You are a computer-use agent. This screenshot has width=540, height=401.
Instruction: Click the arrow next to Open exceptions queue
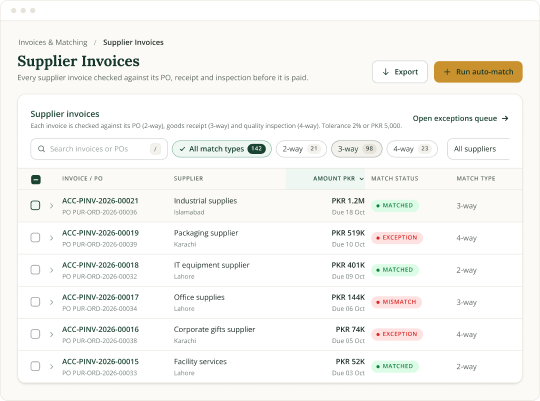click(x=505, y=119)
